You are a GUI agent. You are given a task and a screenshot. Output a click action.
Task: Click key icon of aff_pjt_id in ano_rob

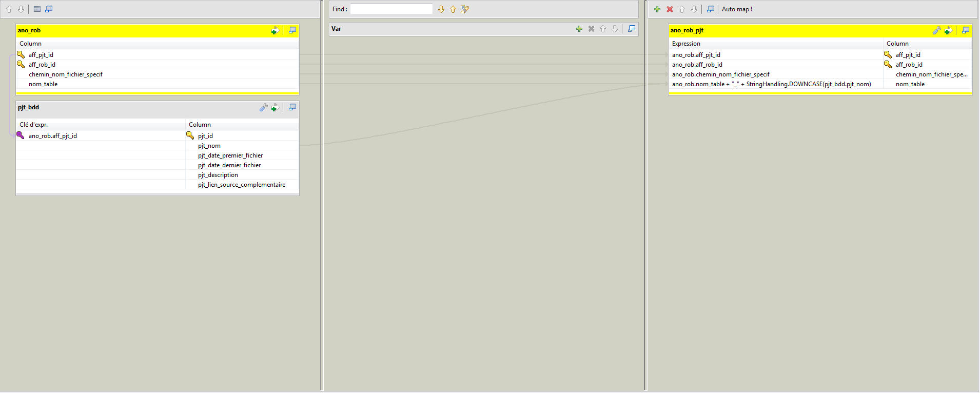pos(21,54)
